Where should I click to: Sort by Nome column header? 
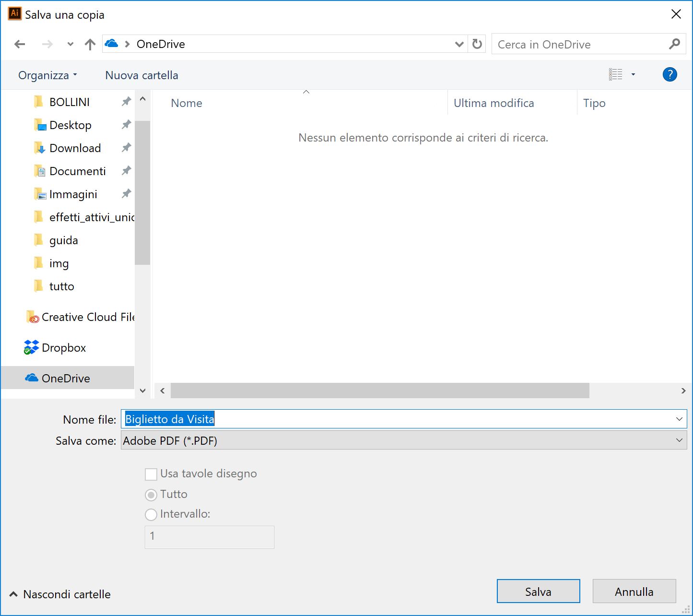click(x=187, y=103)
